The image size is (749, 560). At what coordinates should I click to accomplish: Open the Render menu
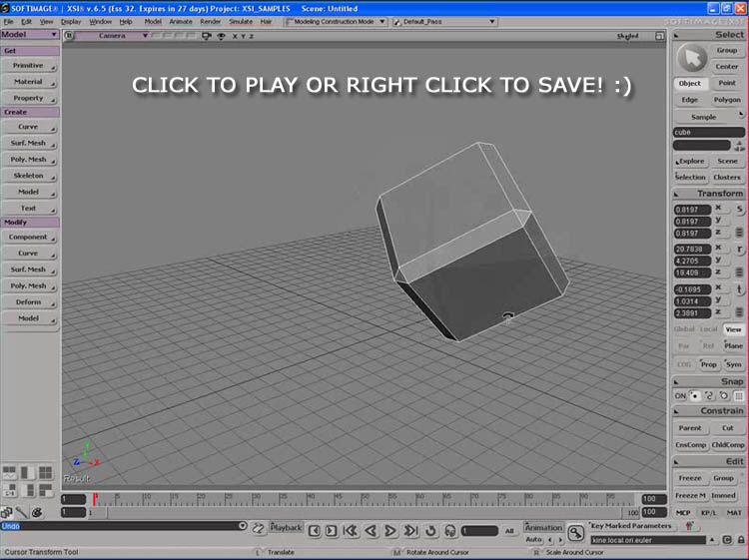coord(210,21)
